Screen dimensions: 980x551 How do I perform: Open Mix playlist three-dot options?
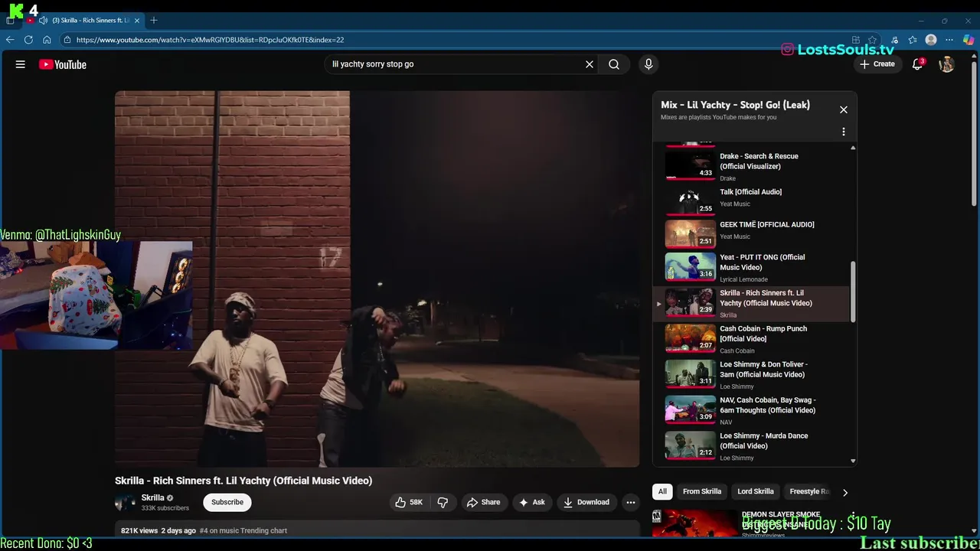pos(844,132)
